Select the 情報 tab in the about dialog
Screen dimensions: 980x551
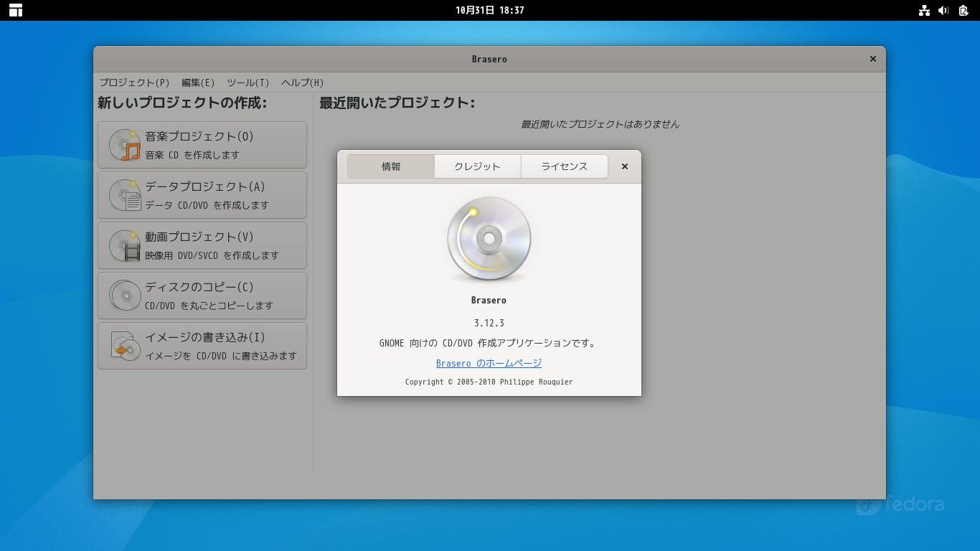point(391,166)
